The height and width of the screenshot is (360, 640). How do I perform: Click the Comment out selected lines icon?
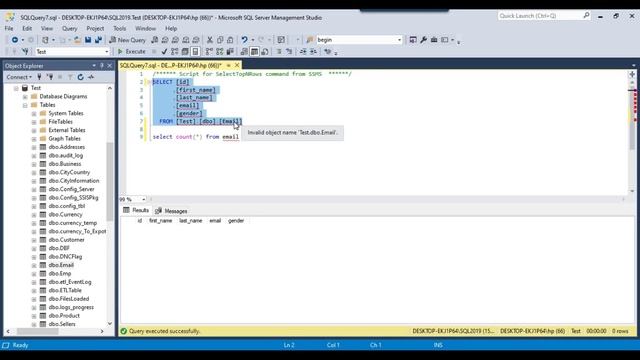tap(279, 51)
